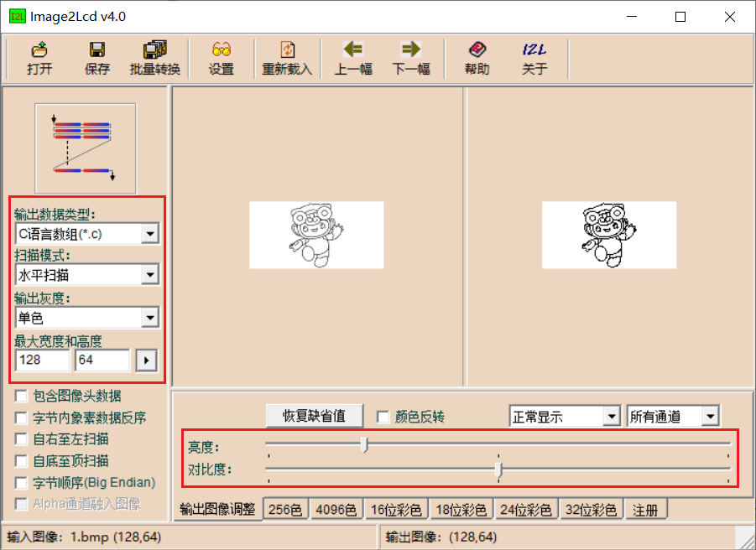Click the max height field showing 64

[102, 361]
